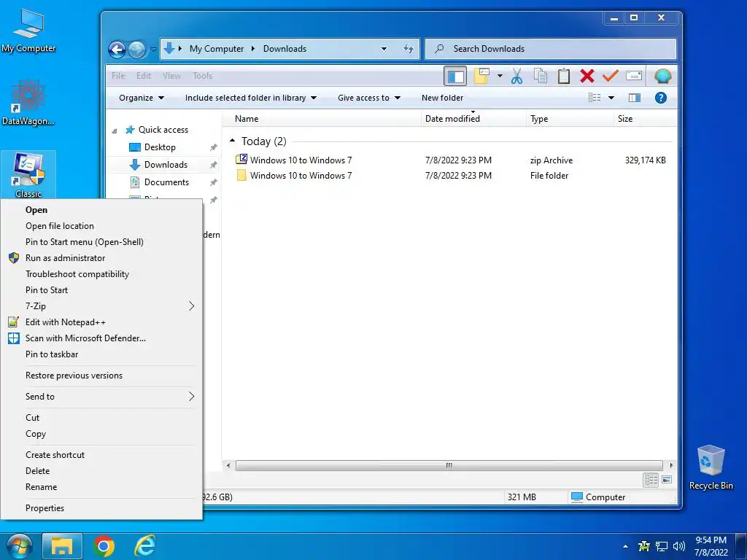Viewport: 747px width, 560px height.
Task: Expand the folder options dropdown arrow
Action: [500, 76]
